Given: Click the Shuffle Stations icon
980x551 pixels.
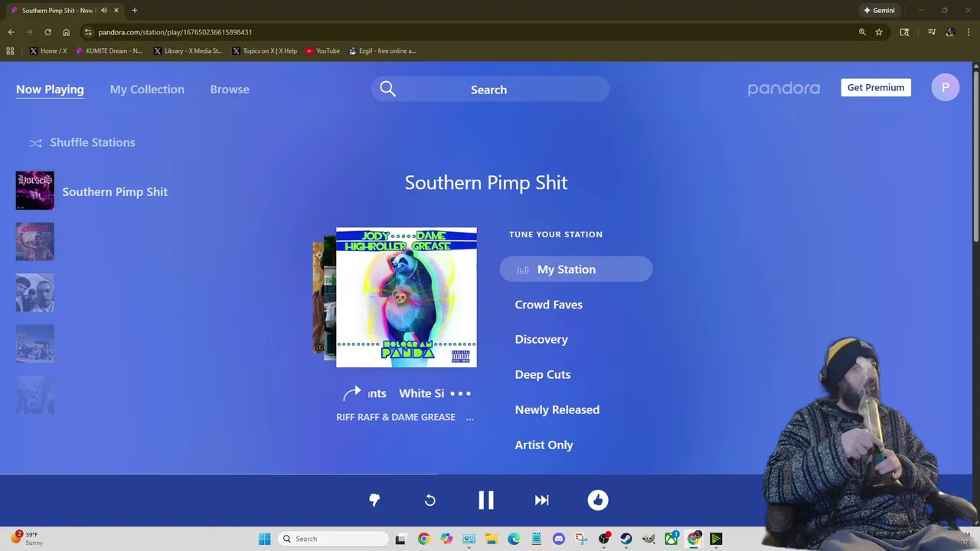Looking at the screenshot, I should coord(35,142).
